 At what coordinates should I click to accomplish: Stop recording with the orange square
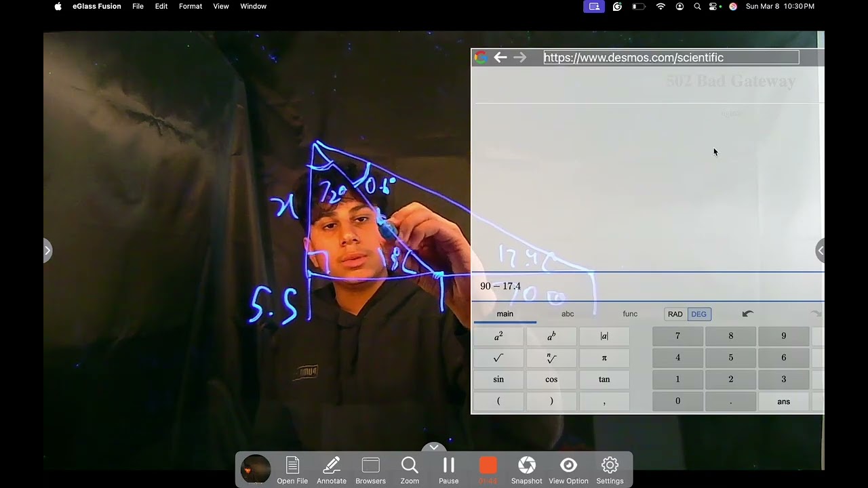coord(488,466)
